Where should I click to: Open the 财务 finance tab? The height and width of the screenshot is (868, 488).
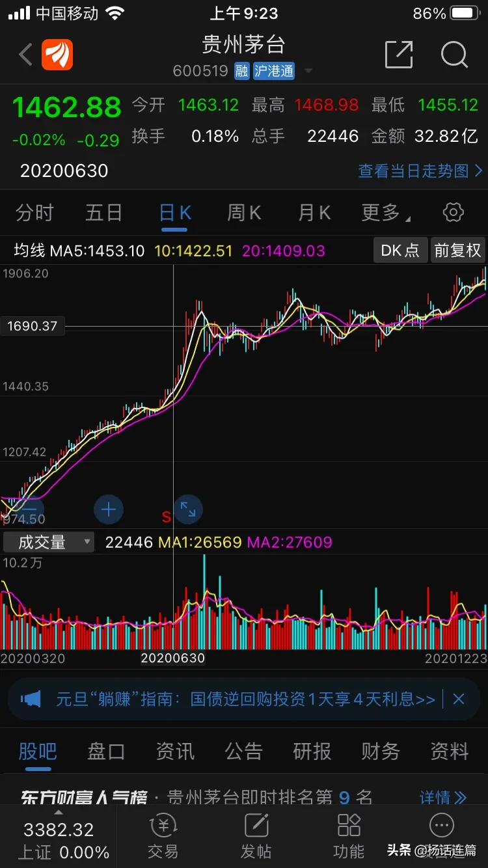381,752
